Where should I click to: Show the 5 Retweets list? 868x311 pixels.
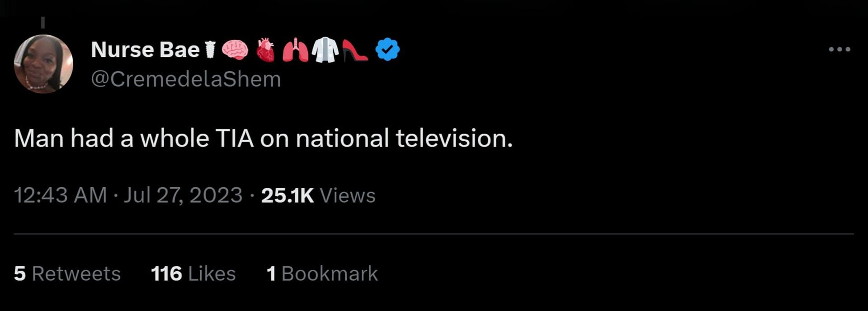pyautogui.click(x=67, y=274)
